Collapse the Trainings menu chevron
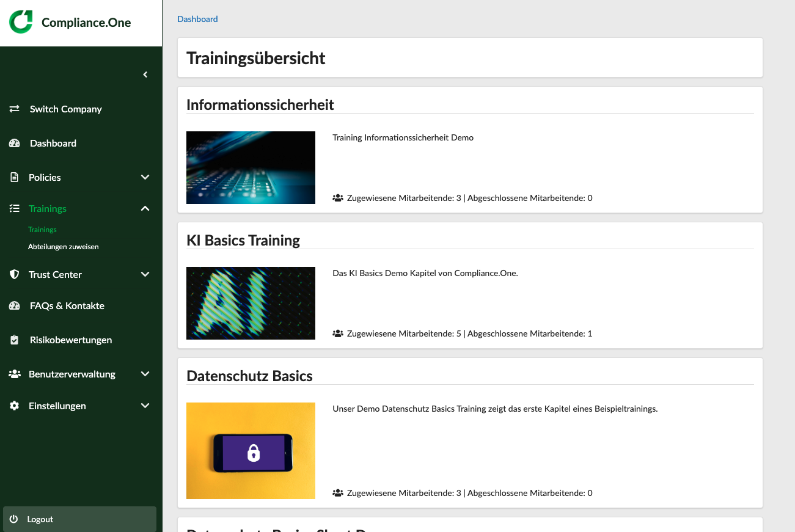The height and width of the screenshot is (532, 795). 145,208
